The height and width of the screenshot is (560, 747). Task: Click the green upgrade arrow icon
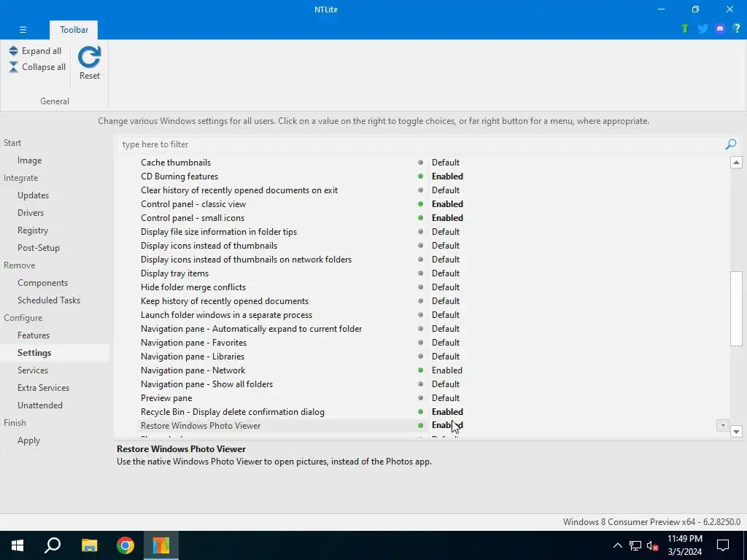(685, 28)
